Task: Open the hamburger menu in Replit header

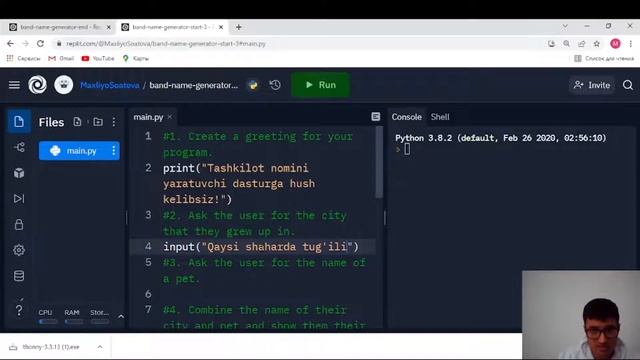Action: pyautogui.click(x=14, y=85)
